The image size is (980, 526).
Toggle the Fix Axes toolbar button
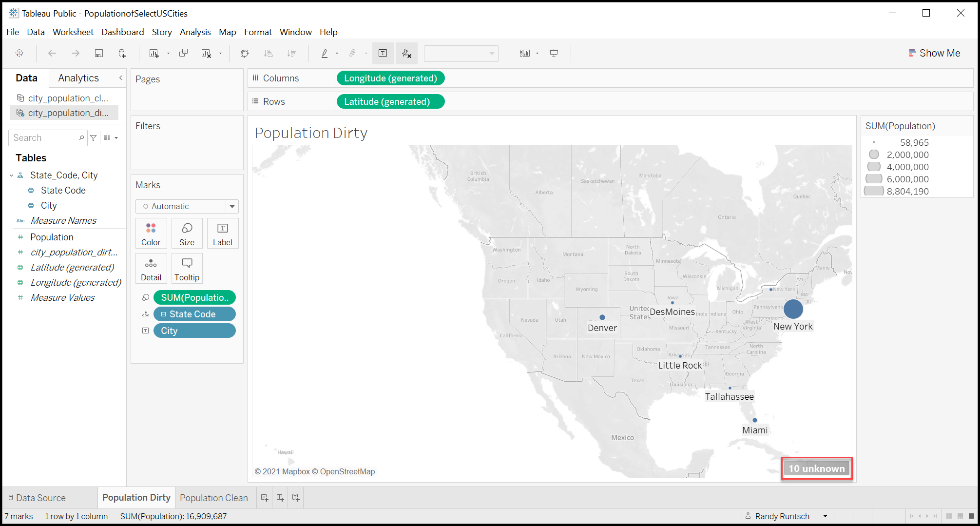(x=406, y=53)
